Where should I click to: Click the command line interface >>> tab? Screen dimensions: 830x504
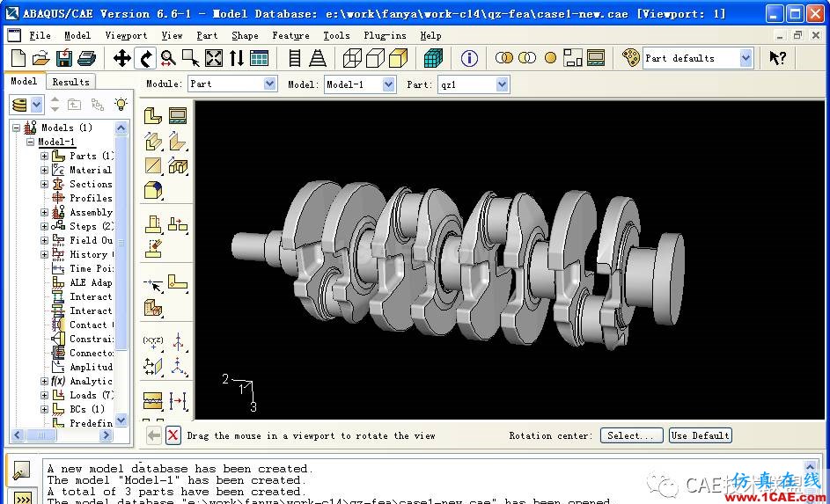[x=23, y=498]
